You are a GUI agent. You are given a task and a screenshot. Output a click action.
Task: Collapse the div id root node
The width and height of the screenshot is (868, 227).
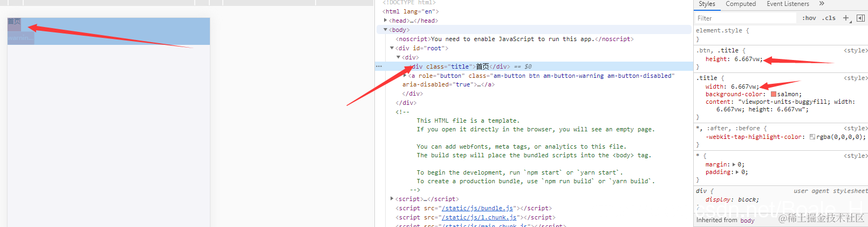[x=392, y=48]
